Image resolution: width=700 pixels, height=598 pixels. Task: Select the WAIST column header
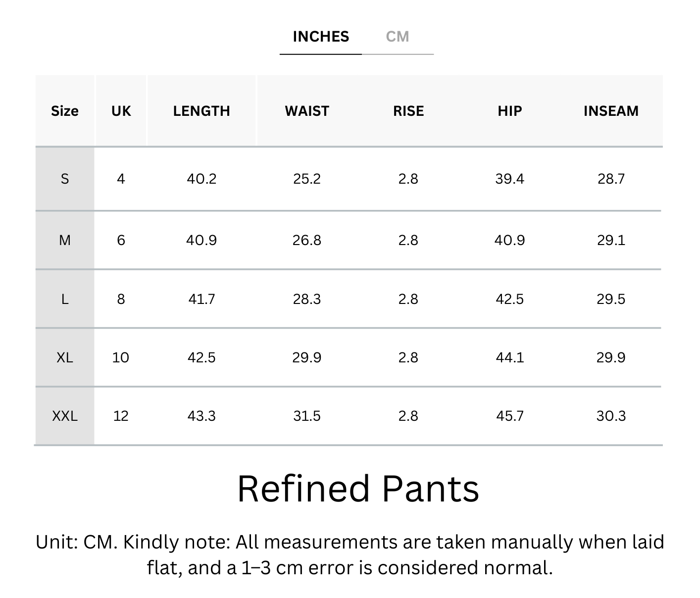point(307,111)
